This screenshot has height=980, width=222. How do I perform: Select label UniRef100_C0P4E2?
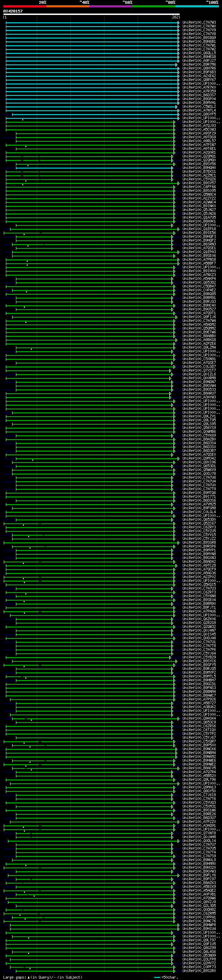click(199, 290)
